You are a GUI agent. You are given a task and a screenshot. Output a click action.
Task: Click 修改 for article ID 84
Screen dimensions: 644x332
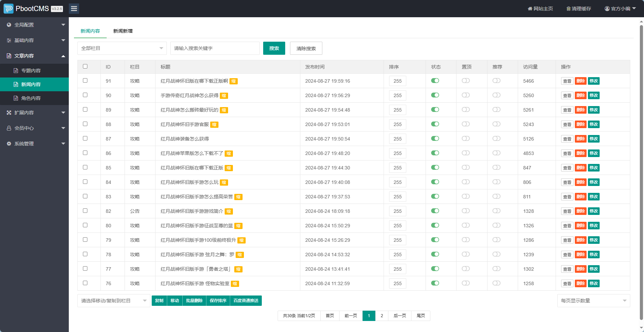coord(594,182)
